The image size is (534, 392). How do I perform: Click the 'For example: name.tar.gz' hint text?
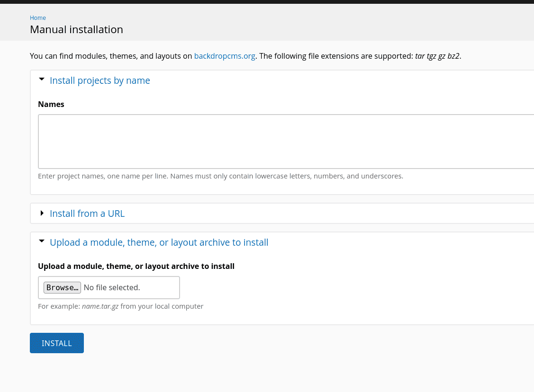120,306
